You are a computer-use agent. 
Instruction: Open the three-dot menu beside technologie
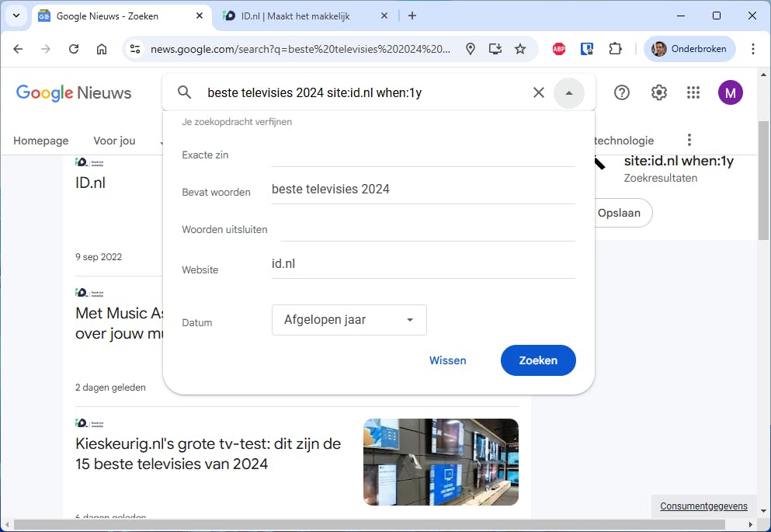(x=689, y=140)
